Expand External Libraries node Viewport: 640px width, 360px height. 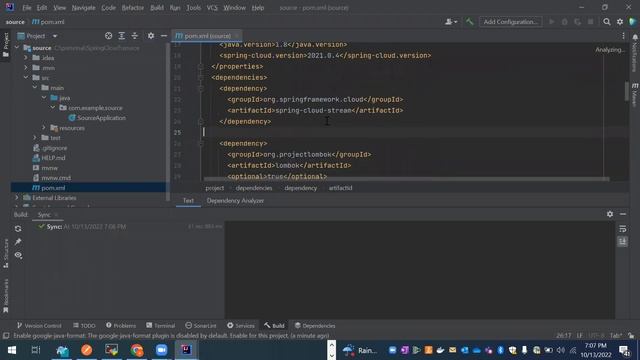click(x=17, y=198)
